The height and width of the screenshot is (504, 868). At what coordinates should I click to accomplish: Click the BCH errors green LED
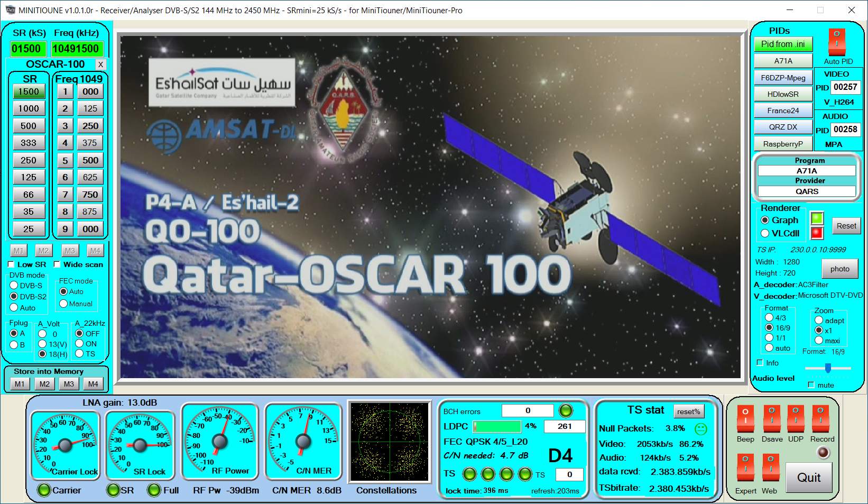(566, 410)
